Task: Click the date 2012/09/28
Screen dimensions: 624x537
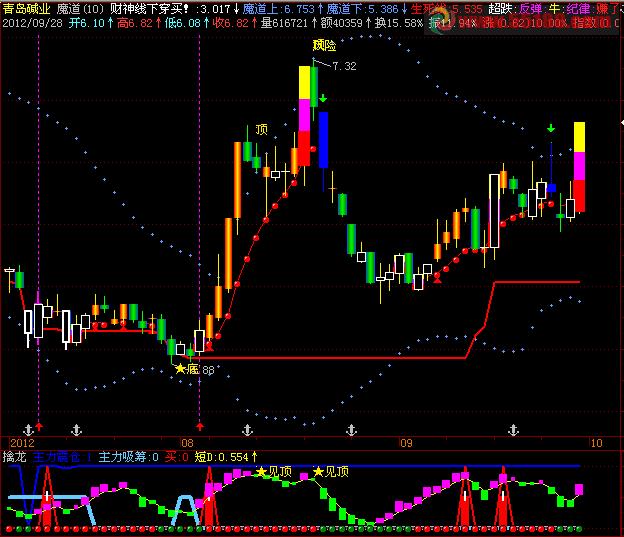Action: (33, 23)
